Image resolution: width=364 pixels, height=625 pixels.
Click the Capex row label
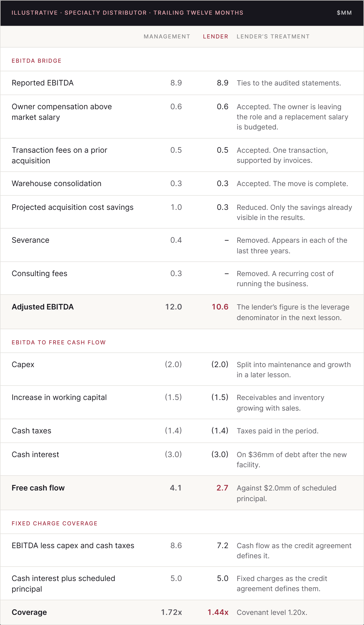pyautogui.click(x=23, y=365)
